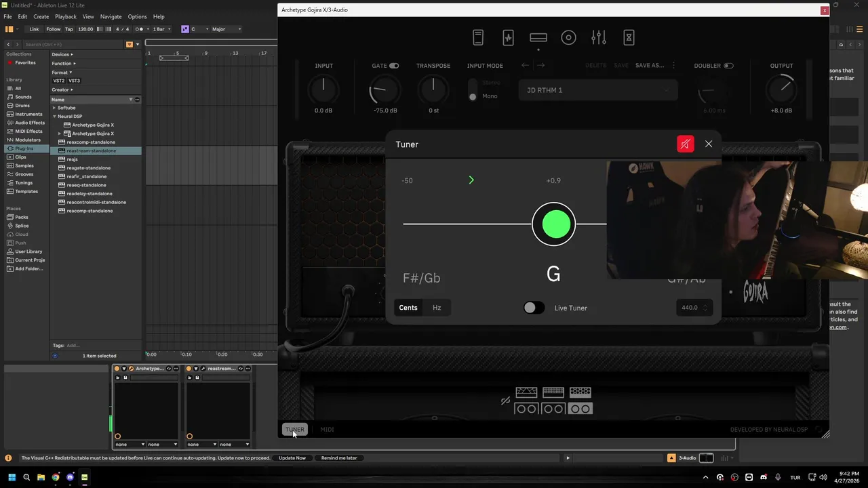This screenshot has width=868, height=488.
Task: Toggle the VST3 format filter
Action: click(74, 81)
